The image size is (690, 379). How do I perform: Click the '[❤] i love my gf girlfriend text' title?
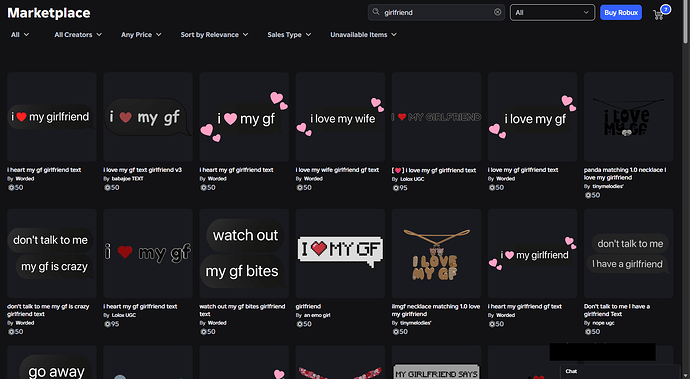click(434, 170)
